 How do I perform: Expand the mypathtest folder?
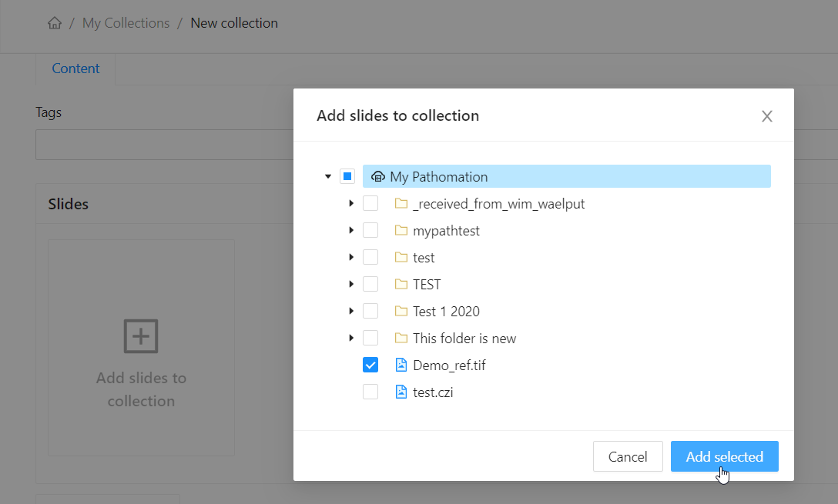351,231
